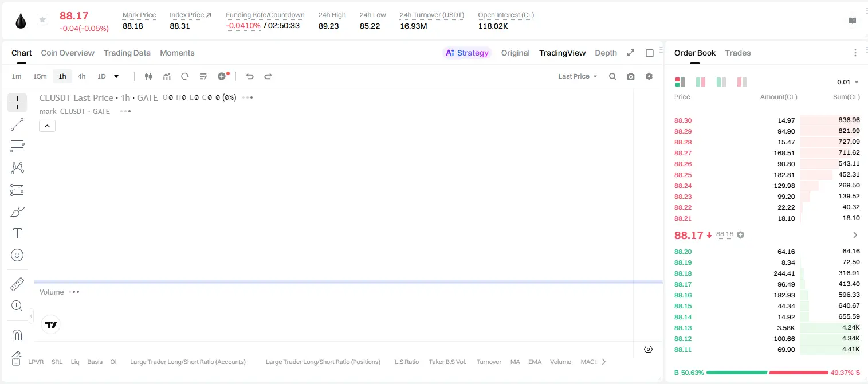This screenshot has height=384, width=868.
Task: Select third order book layout icon
Action: [721, 82]
